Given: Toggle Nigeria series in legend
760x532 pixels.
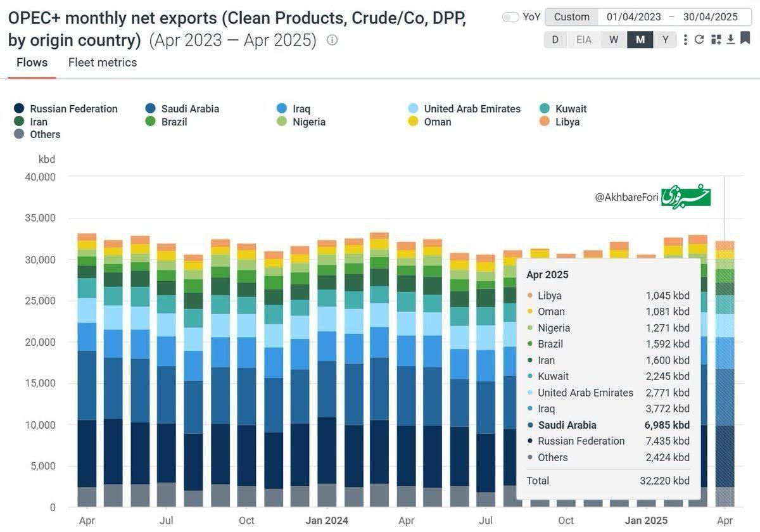Looking at the screenshot, I should coord(301,122).
